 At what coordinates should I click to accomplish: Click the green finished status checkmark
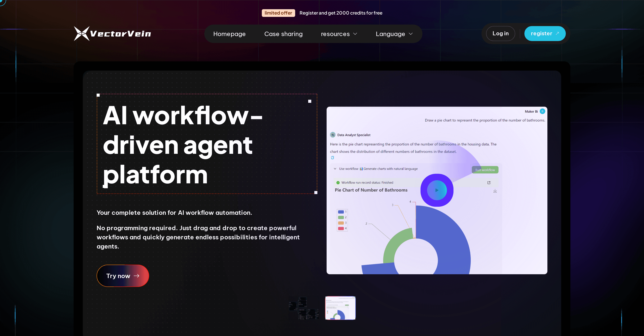click(x=338, y=183)
